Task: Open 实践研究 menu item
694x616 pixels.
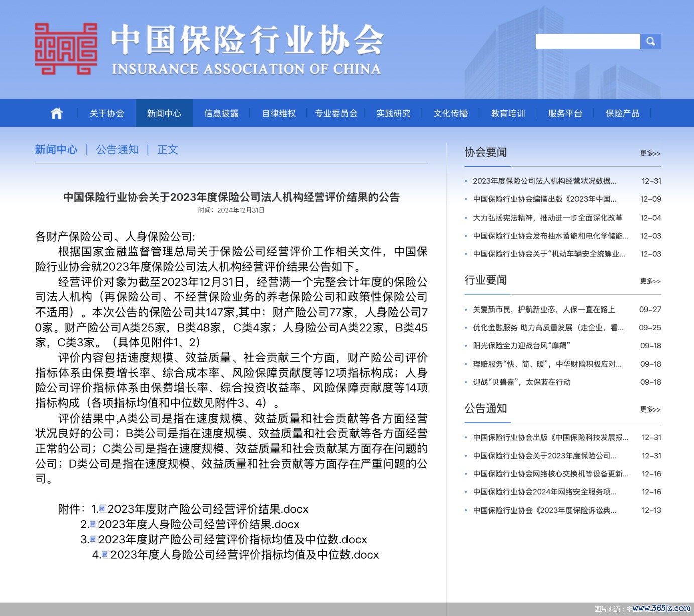Action: 393,113
